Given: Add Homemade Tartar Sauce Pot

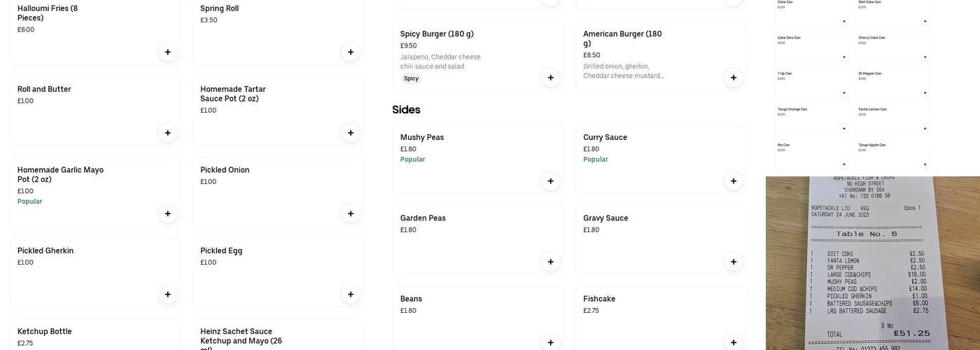Looking at the screenshot, I should click(351, 133).
